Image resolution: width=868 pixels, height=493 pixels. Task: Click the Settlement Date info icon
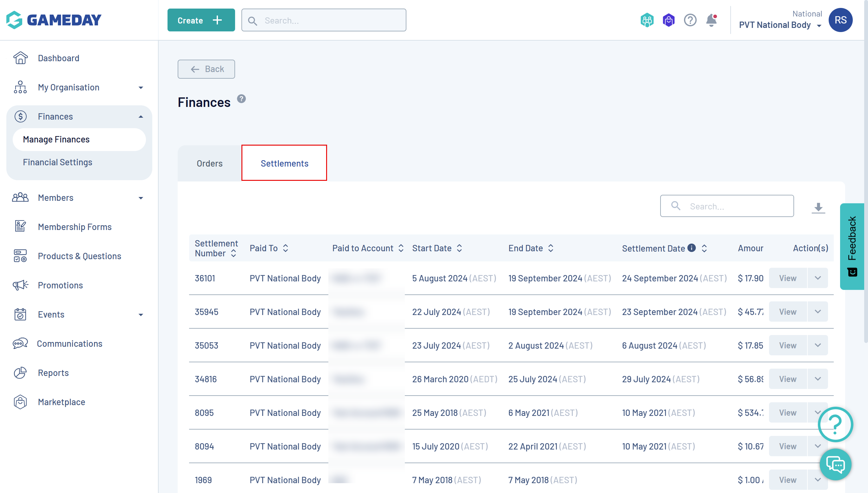coord(692,248)
